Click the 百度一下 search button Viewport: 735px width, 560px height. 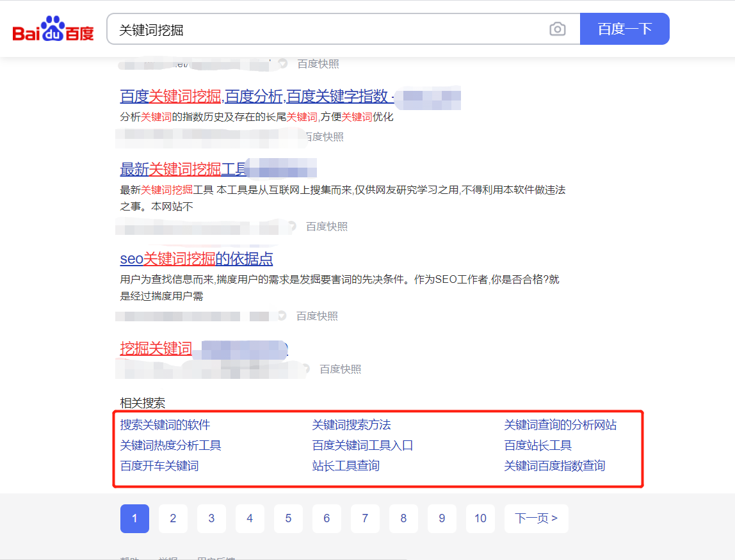click(624, 29)
